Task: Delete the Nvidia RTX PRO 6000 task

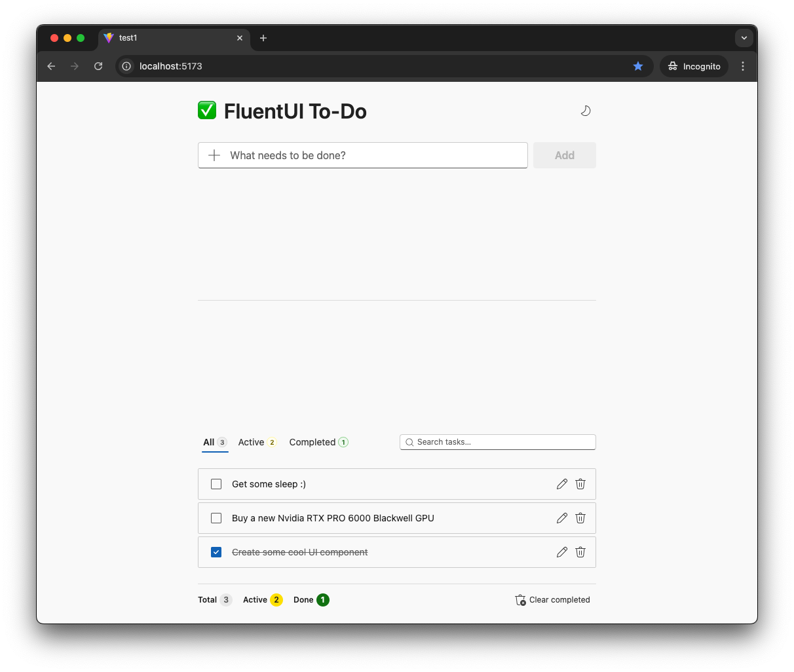Action: (580, 518)
